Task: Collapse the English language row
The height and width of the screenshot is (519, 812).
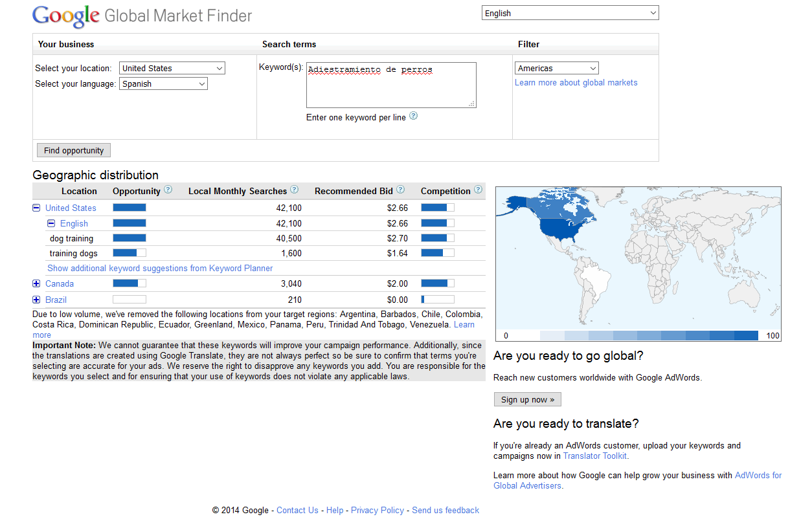Action: [x=51, y=223]
